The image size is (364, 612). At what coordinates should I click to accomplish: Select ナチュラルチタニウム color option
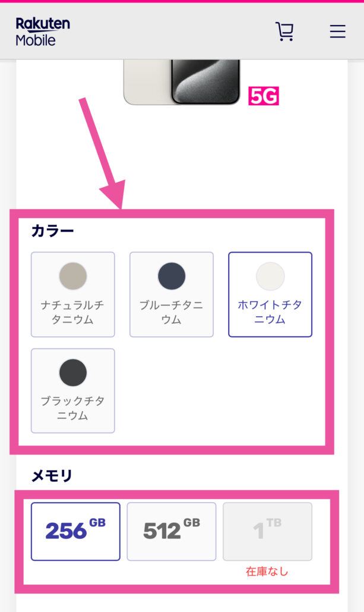[x=73, y=294]
